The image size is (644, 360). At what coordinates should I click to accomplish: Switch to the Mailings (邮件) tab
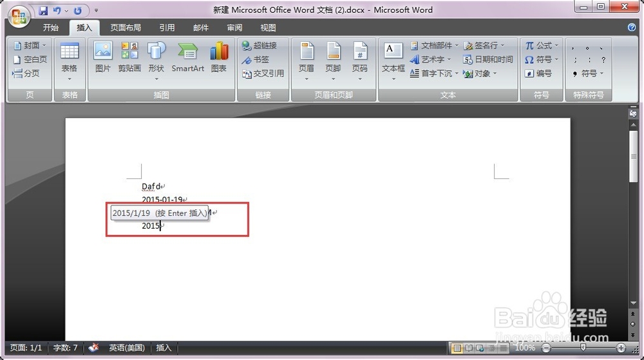(x=201, y=28)
